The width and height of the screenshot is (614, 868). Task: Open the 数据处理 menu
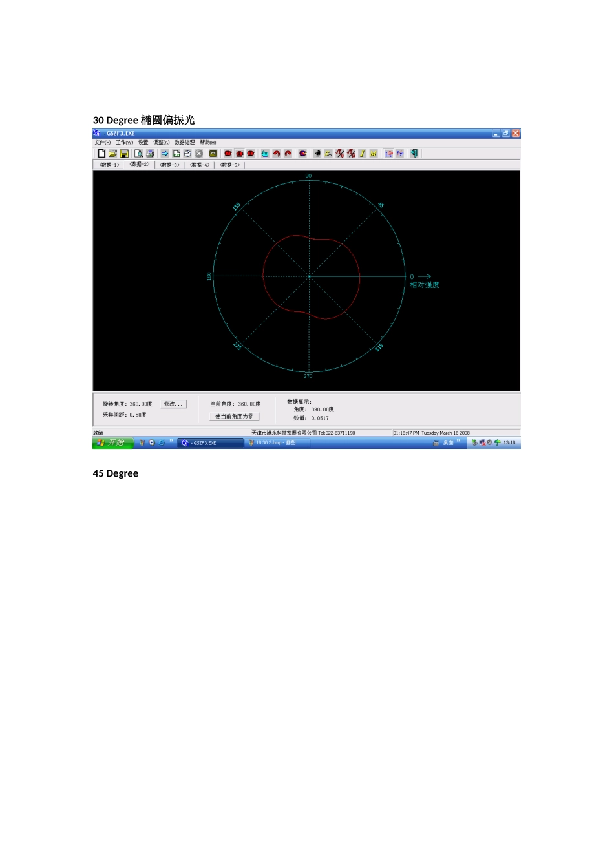tap(183, 142)
